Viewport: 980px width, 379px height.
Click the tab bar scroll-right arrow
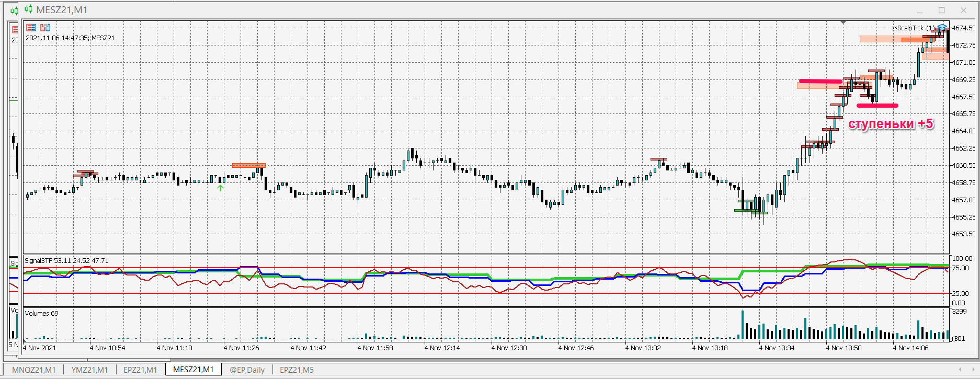pyautogui.click(x=973, y=370)
